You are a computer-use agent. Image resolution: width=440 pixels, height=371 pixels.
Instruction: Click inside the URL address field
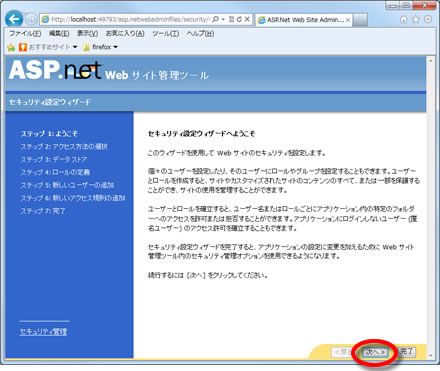pyautogui.click(x=131, y=20)
